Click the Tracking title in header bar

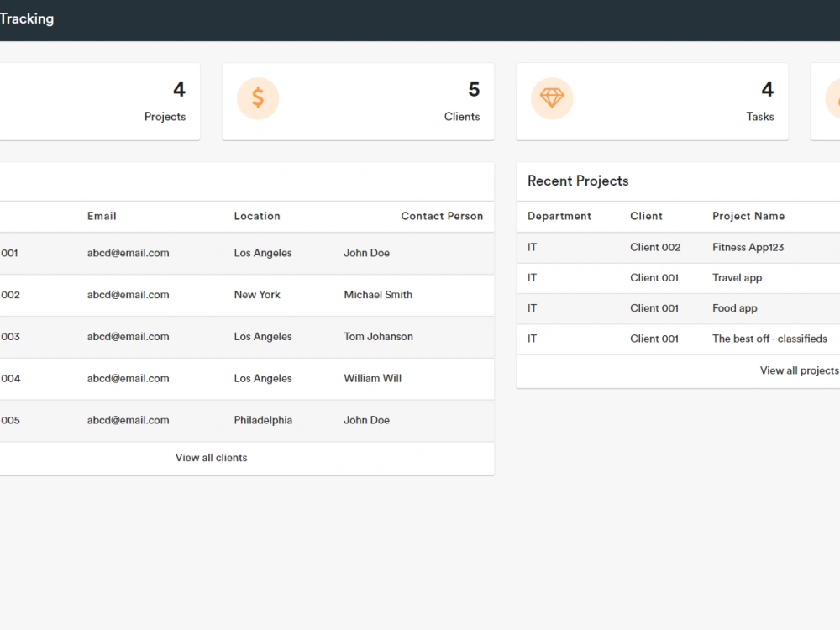(27, 18)
